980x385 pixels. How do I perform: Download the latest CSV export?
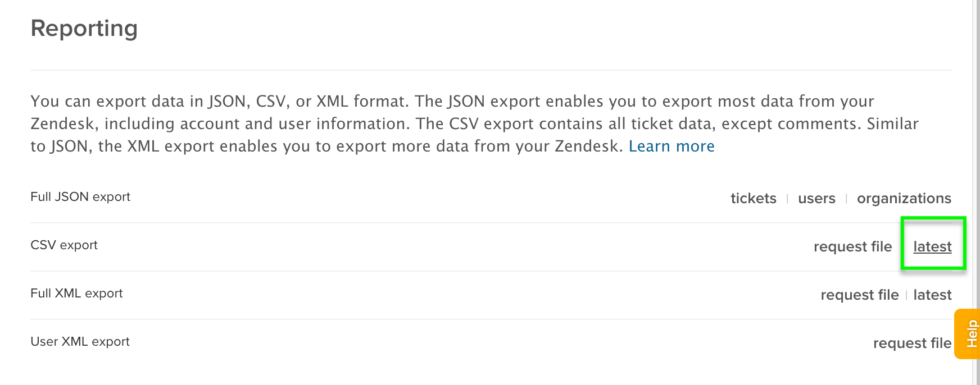click(x=932, y=247)
